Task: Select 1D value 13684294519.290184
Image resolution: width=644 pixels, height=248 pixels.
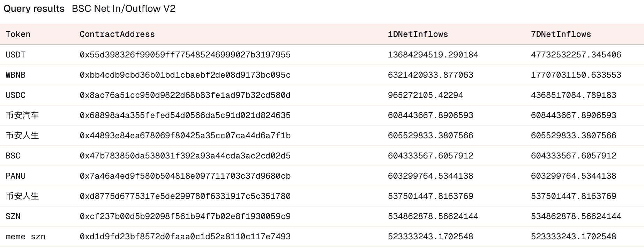Action: click(x=433, y=55)
